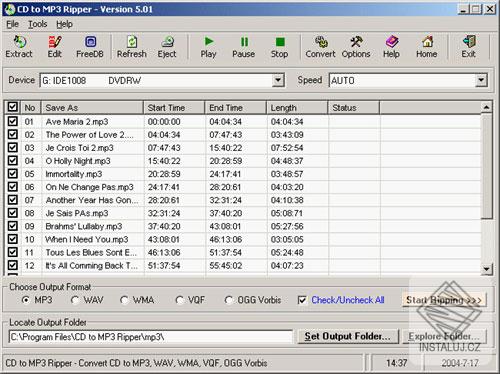Screen dimensions: 500x374
Task: Query FreeDB for album info
Action: 90,47
